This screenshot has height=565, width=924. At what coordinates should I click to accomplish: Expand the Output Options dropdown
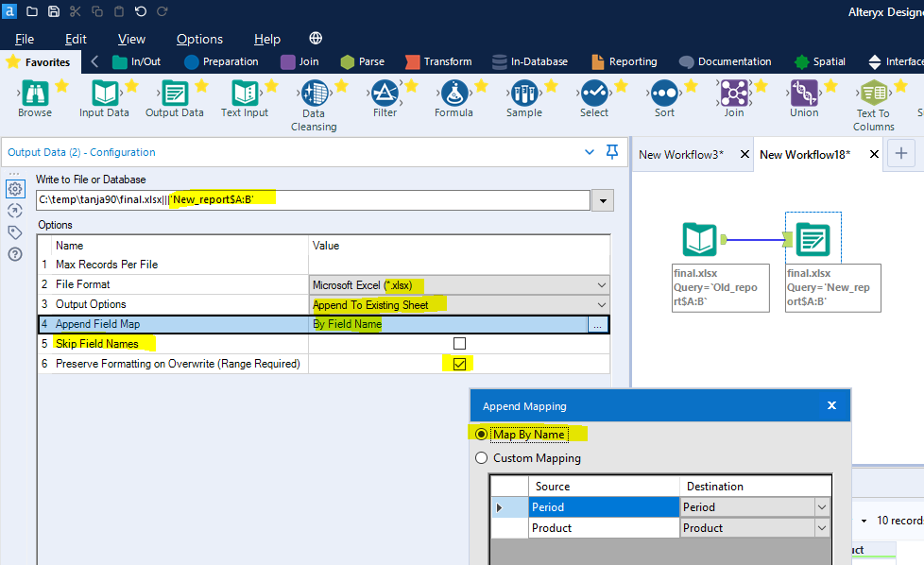pyautogui.click(x=602, y=305)
